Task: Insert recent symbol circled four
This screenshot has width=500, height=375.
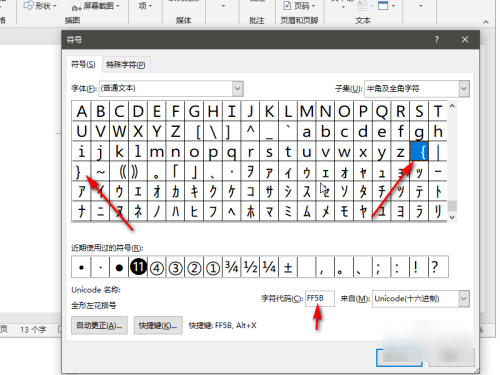Action: coord(157,267)
